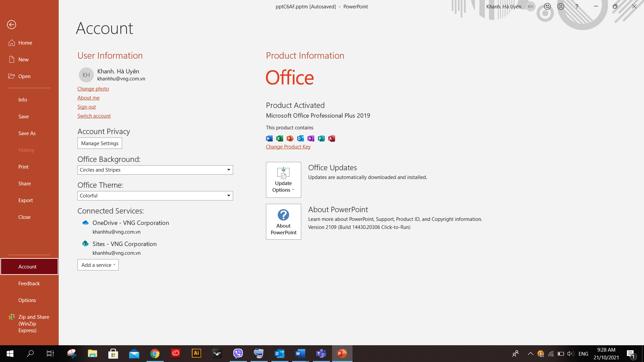644x362 pixels.
Task: Click the Change photo link
Action: [93, 88]
